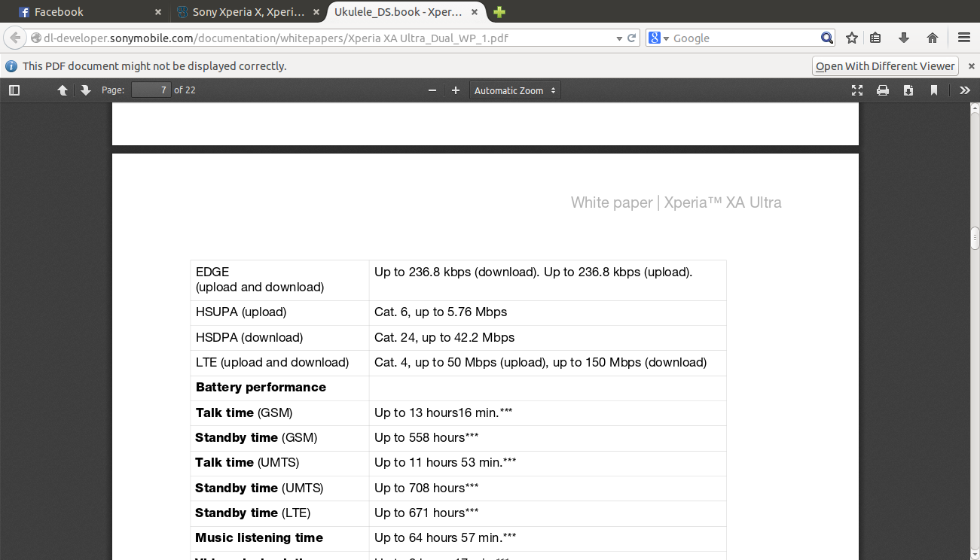This screenshot has width=980, height=560.
Task: Bookmark this page with the star icon
Action: click(x=852, y=38)
